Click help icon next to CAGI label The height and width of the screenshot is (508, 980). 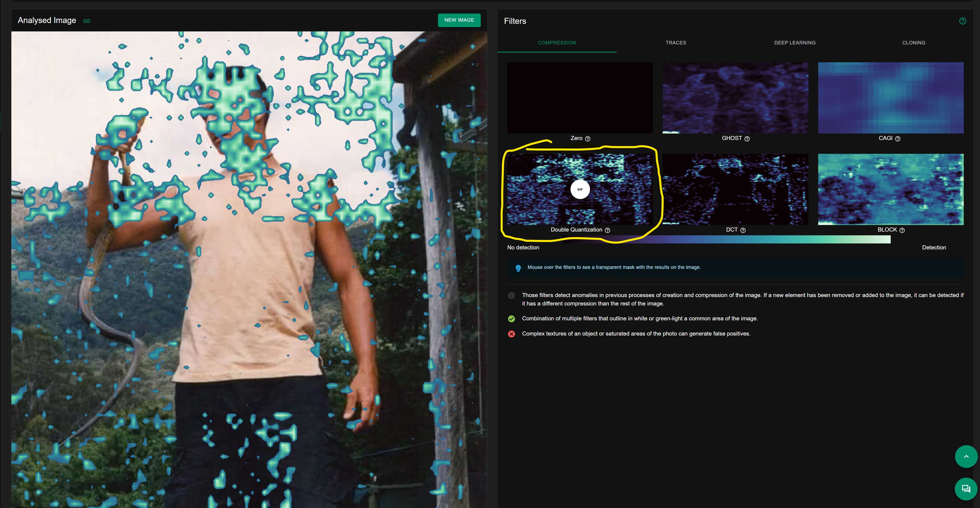click(x=897, y=139)
